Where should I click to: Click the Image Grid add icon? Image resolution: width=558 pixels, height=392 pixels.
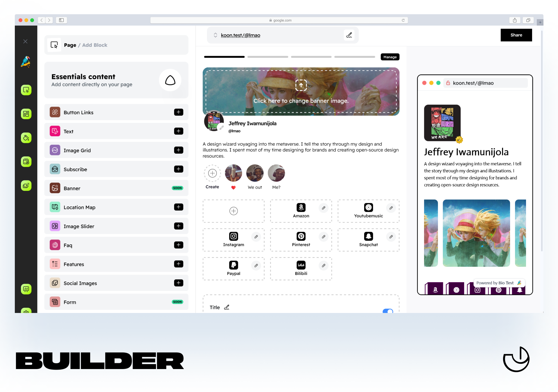[179, 150]
